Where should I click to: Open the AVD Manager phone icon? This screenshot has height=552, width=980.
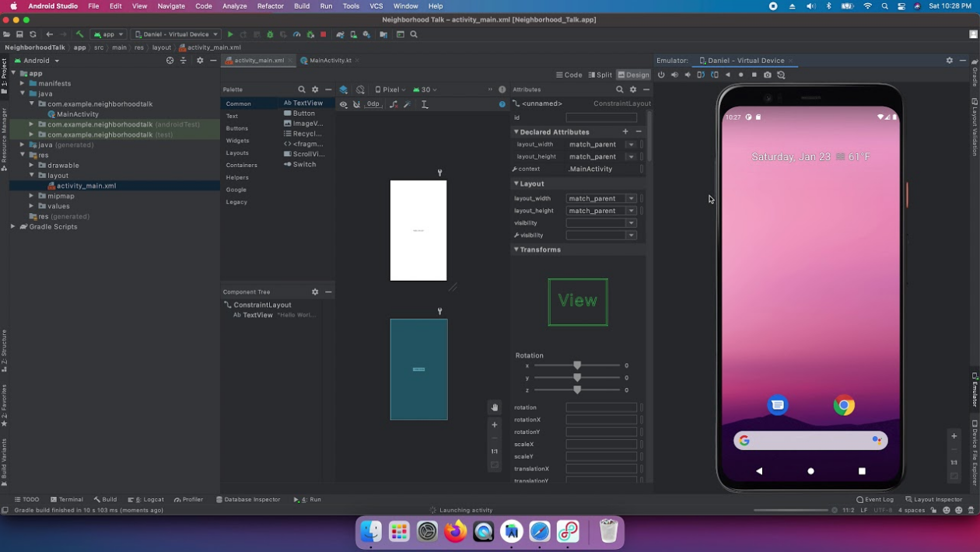click(354, 34)
